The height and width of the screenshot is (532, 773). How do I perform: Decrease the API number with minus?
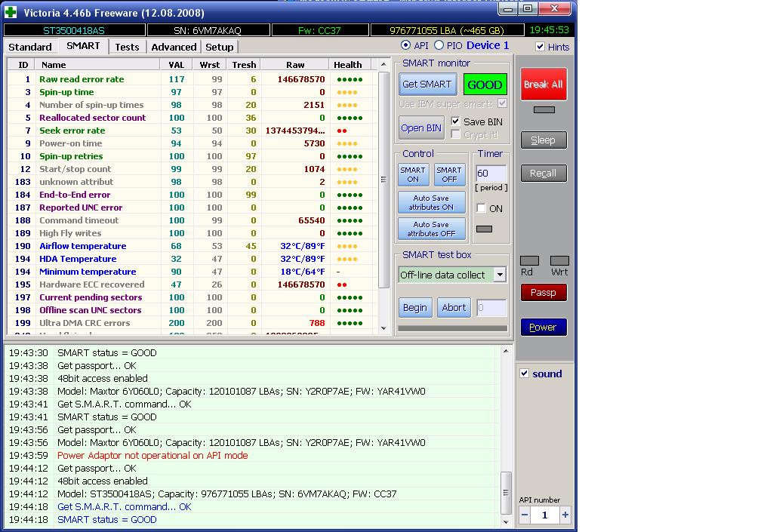[x=525, y=515]
